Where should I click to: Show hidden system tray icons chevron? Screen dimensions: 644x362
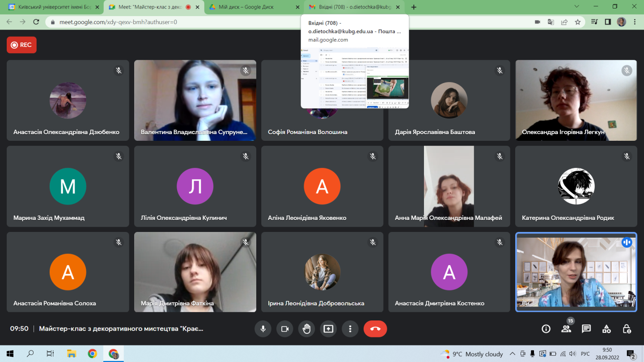click(513, 354)
